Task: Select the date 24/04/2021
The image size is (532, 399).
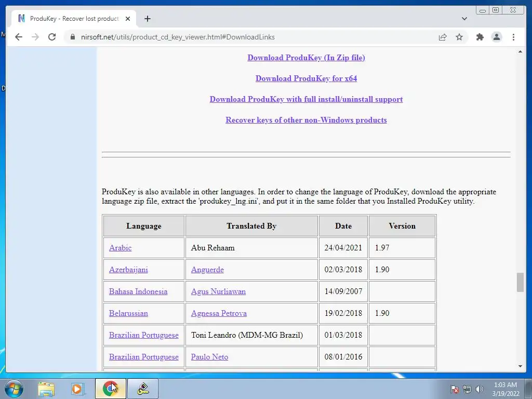Action: (343, 248)
